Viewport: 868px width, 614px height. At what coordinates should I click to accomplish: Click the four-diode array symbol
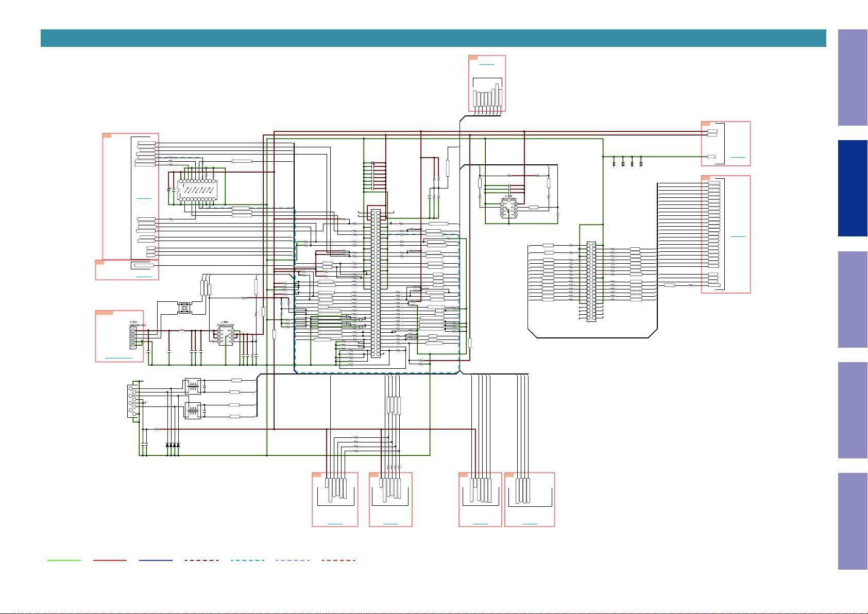click(173, 445)
